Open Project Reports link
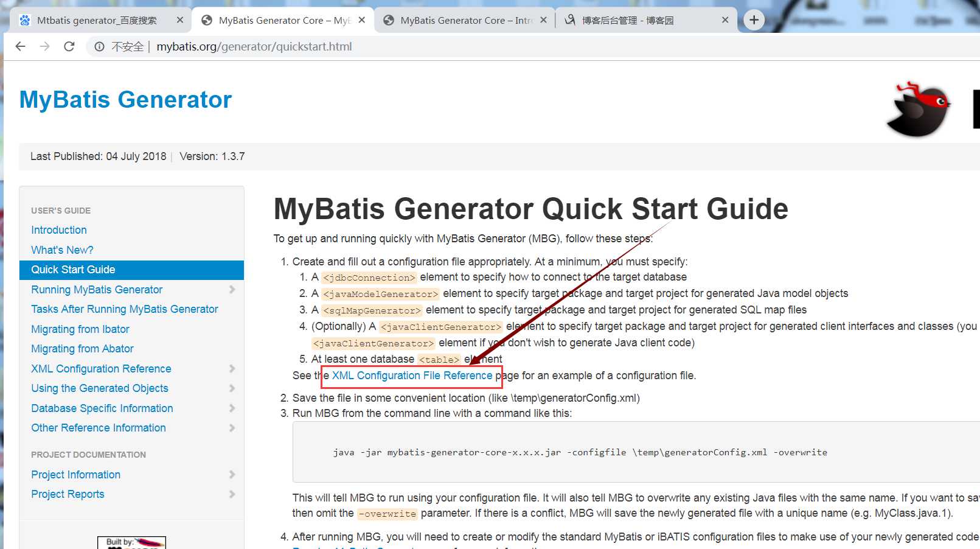Viewport: 980px width, 549px height. (x=68, y=494)
